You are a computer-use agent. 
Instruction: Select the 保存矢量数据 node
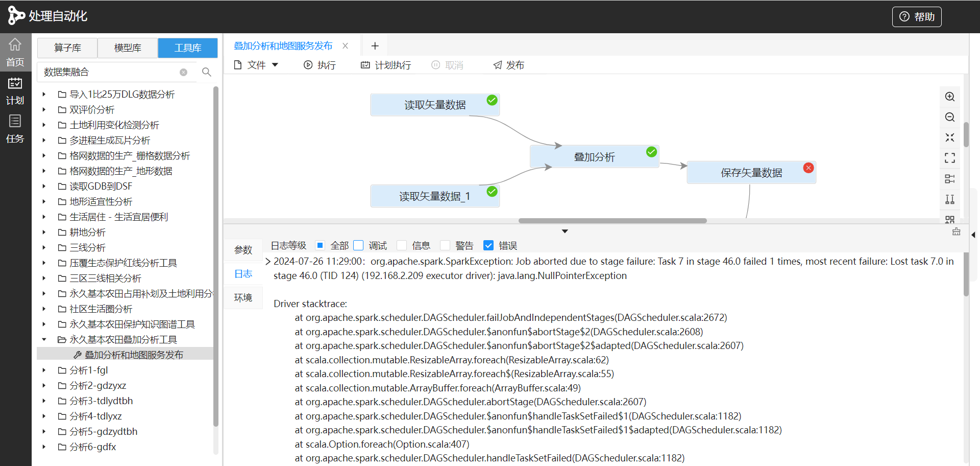click(x=751, y=173)
